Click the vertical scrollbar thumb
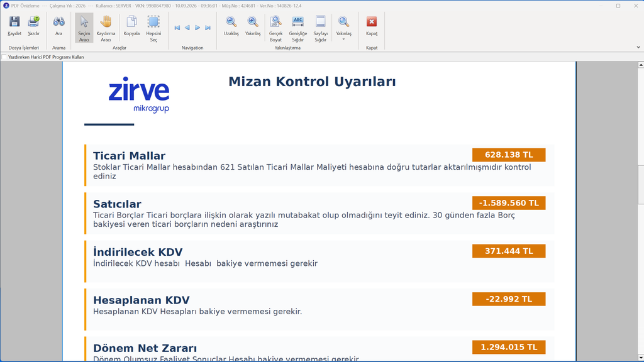644x362 pixels. pos(641,184)
